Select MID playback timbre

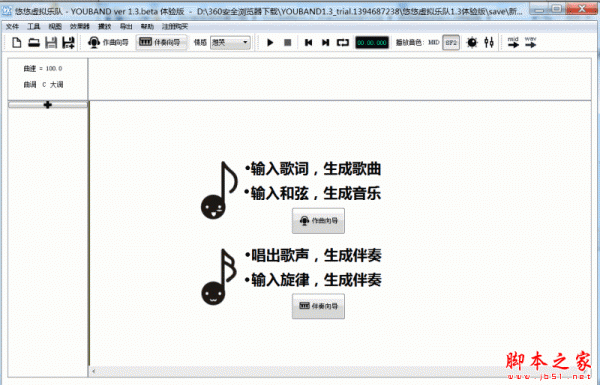434,42
